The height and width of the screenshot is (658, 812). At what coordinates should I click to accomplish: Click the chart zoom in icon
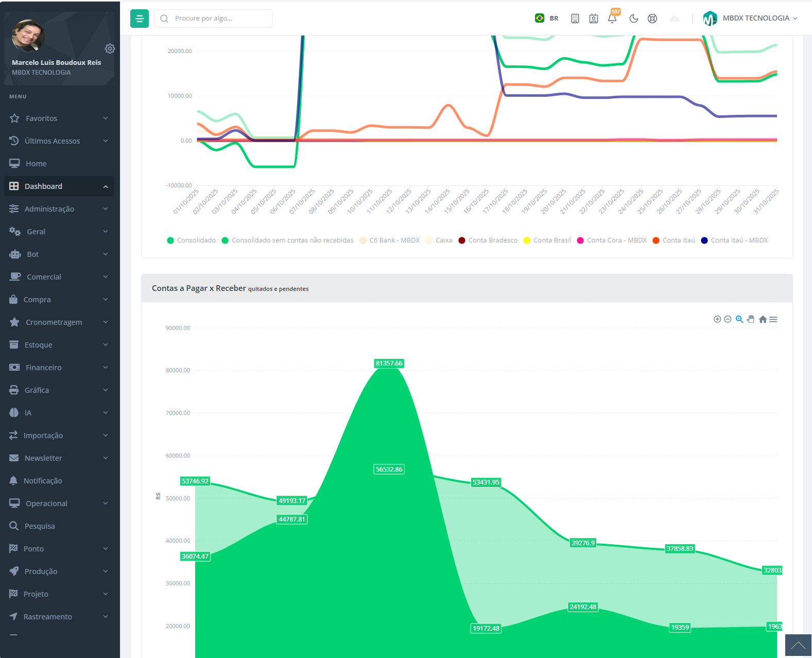click(x=717, y=319)
